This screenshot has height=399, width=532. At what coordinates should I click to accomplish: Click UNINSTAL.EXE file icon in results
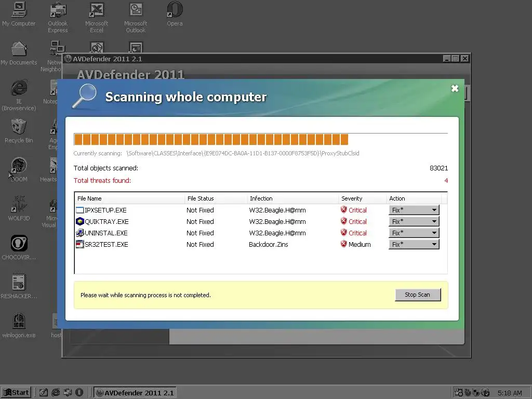tap(79, 233)
